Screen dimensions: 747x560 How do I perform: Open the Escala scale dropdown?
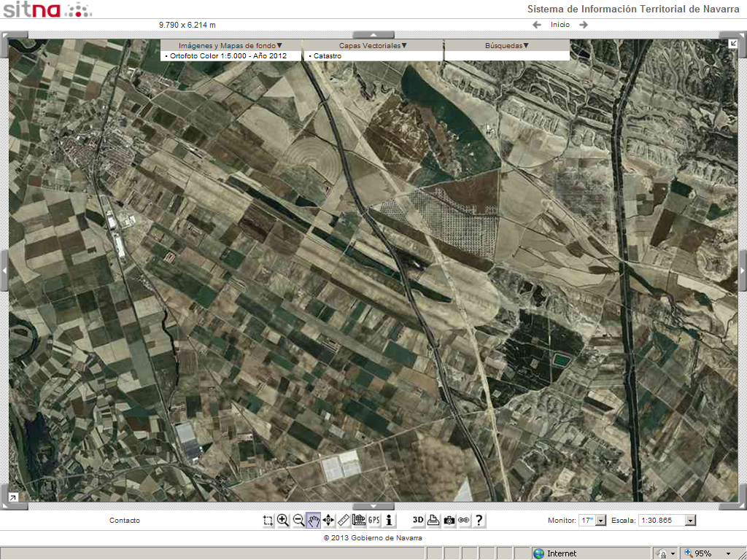click(690, 521)
